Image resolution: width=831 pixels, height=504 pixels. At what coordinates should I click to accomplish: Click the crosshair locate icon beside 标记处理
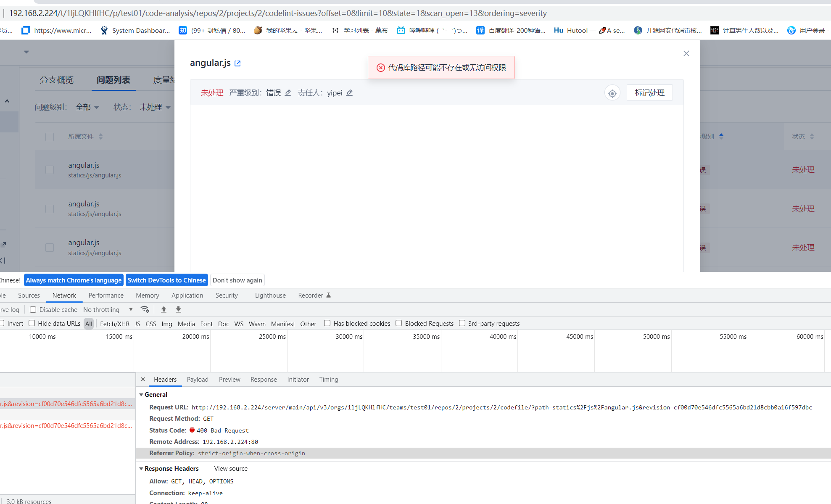(612, 92)
